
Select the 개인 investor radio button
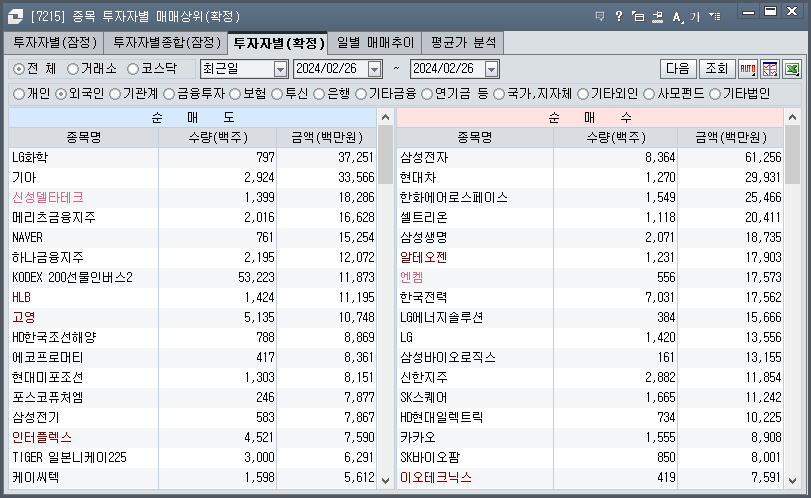(19, 94)
